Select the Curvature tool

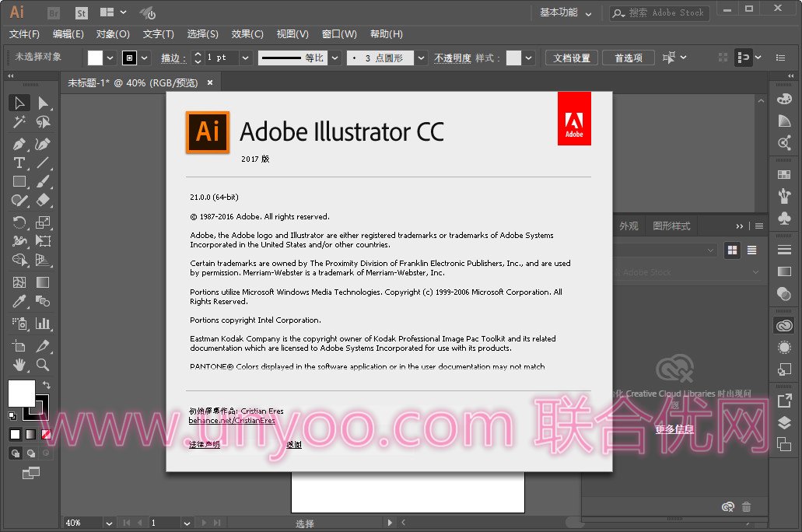click(x=43, y=144)
